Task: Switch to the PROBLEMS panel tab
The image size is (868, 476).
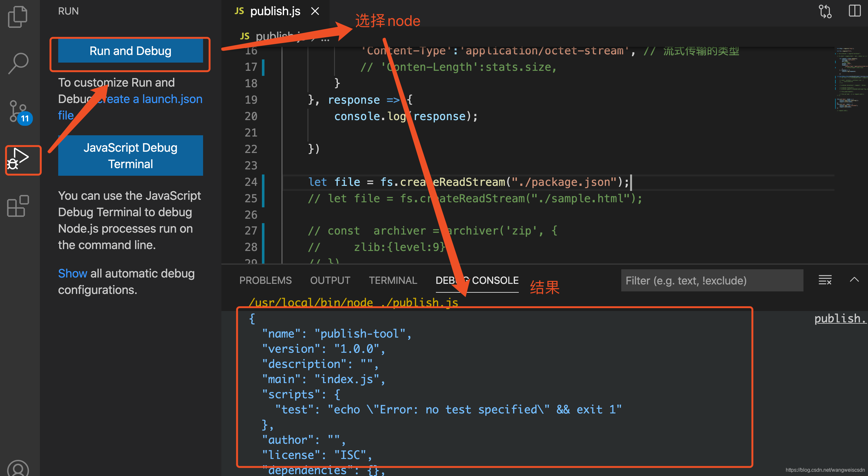Action: pyautogui.click(x=265, y=280)
